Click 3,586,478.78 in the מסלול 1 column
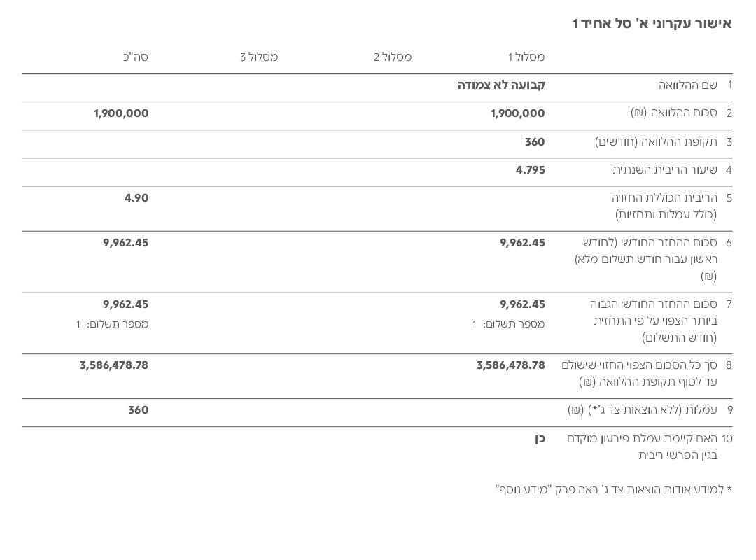 point(510,365)
